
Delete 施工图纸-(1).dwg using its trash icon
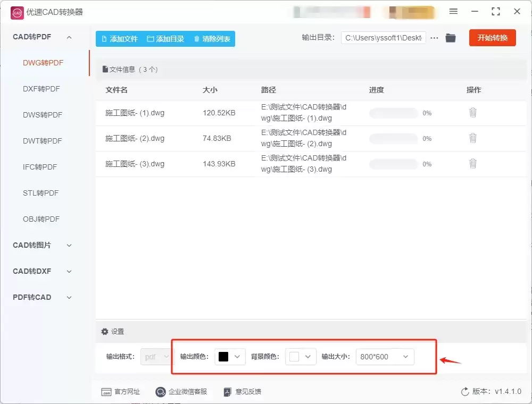(473, 113)
